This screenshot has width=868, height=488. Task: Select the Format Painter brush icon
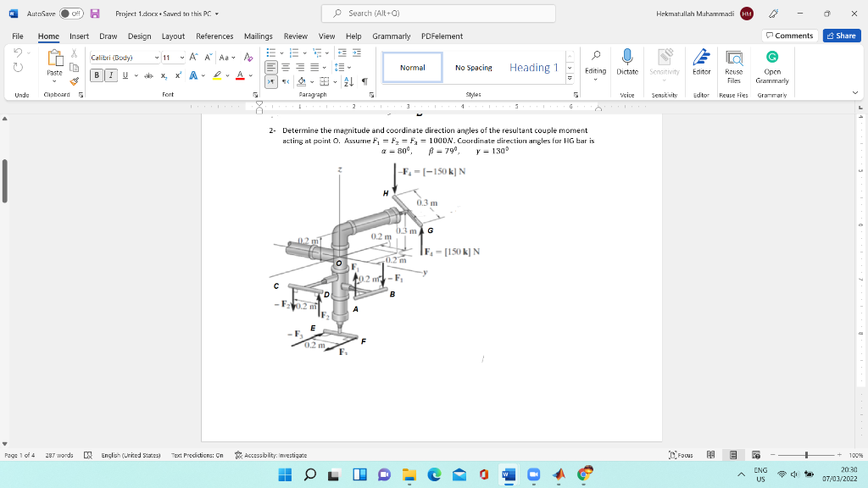[75, 82]
